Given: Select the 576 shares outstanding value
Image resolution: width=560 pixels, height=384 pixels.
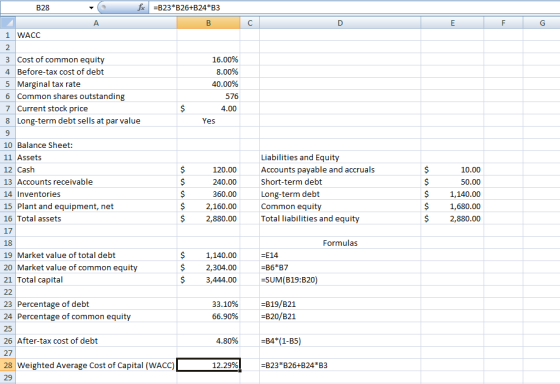Looking at the screenshot, I should point(208,96).
